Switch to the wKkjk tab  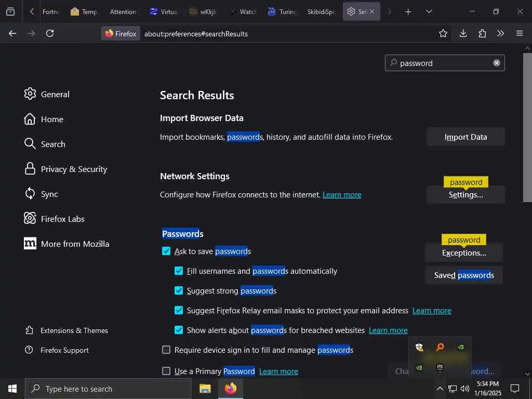(203, 12)
